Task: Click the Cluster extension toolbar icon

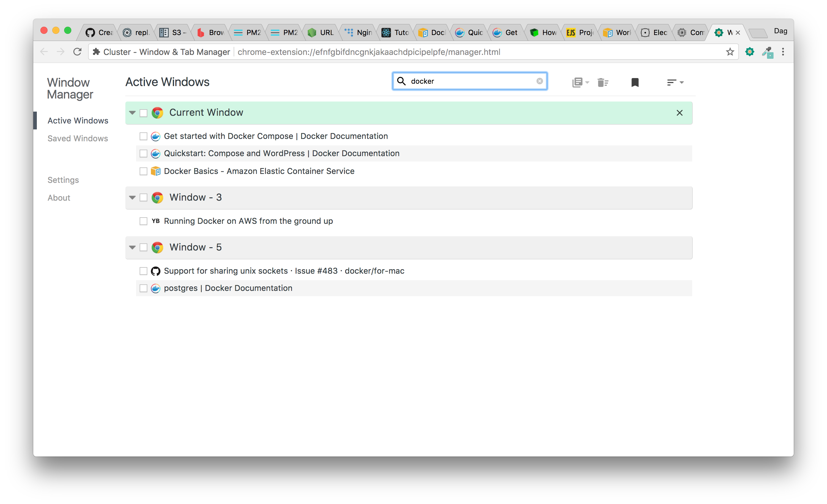Action: click(749, 52)
